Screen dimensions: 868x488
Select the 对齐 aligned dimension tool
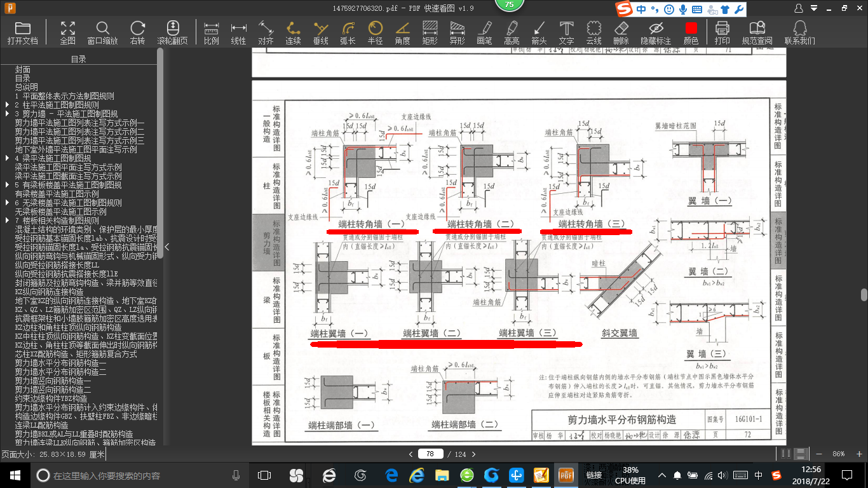point(266,32)
